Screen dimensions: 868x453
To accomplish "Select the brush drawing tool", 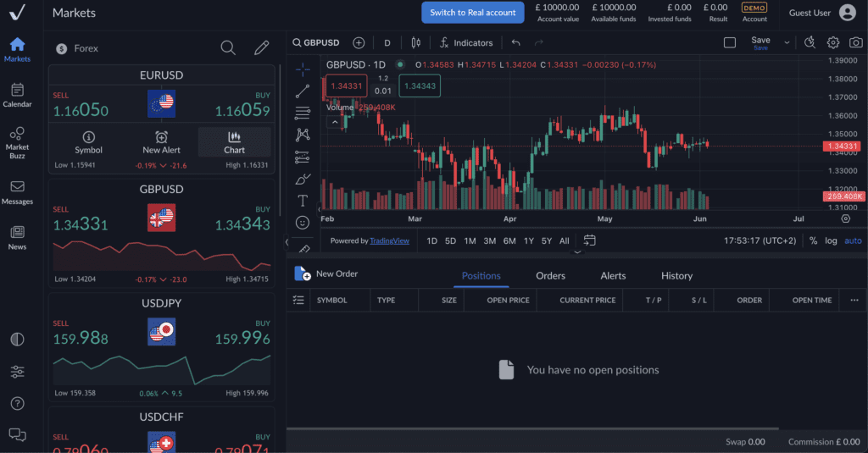I will pyautogui.click(x=303, y=180).
